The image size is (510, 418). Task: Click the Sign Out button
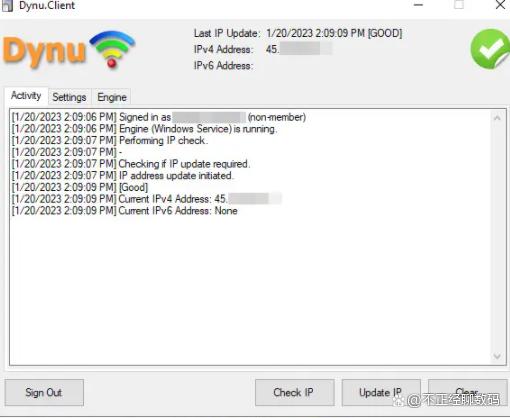44,392
